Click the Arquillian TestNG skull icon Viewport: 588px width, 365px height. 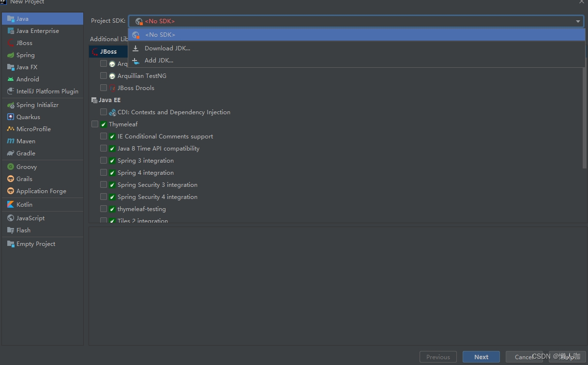tap(112, 76)
